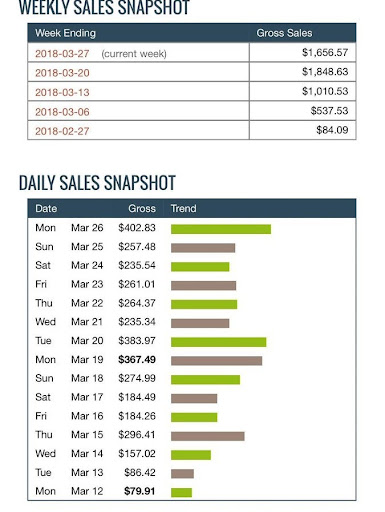
Task: Click the brown trend bar for Mar 15
Action: pyautogui.click(x=208, y=436)
